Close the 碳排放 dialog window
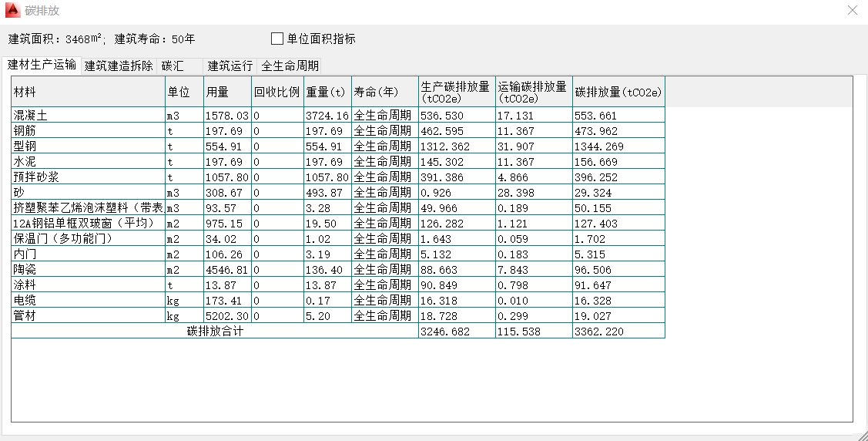Viewport: 868px width, 441px height. pyautogui.click(x=852, y=11)
